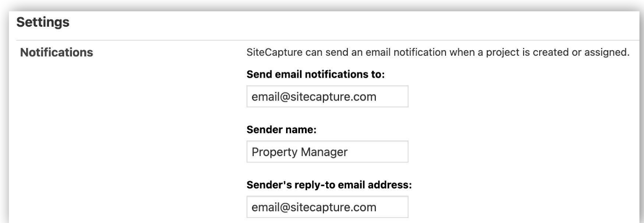Click the SiteCapture notification description sentence
644x223 pixels.
(x=438, y=54)
